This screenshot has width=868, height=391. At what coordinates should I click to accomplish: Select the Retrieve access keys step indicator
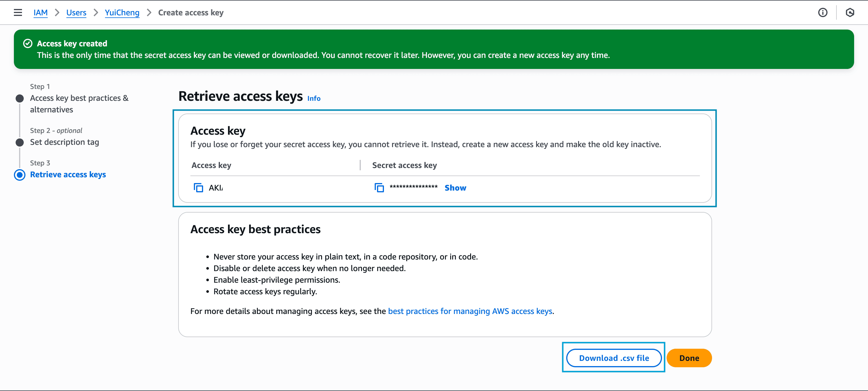[20, 175]
